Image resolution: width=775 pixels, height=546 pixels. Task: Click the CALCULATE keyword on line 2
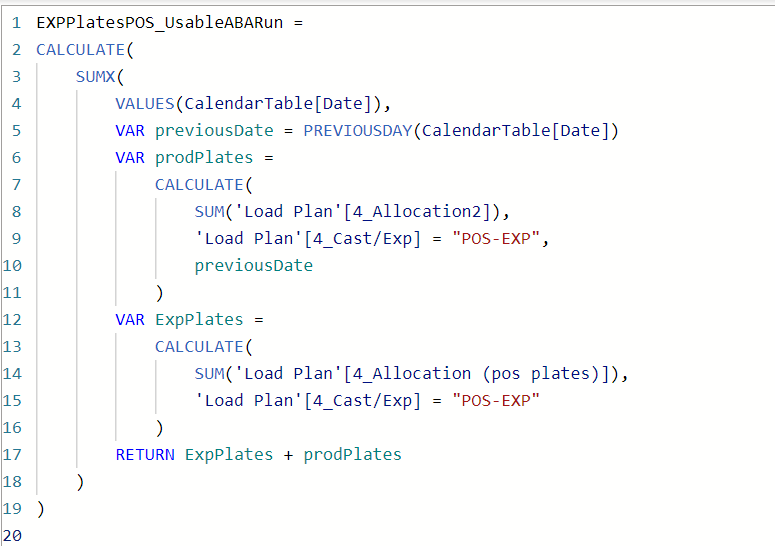click(81, 50)
